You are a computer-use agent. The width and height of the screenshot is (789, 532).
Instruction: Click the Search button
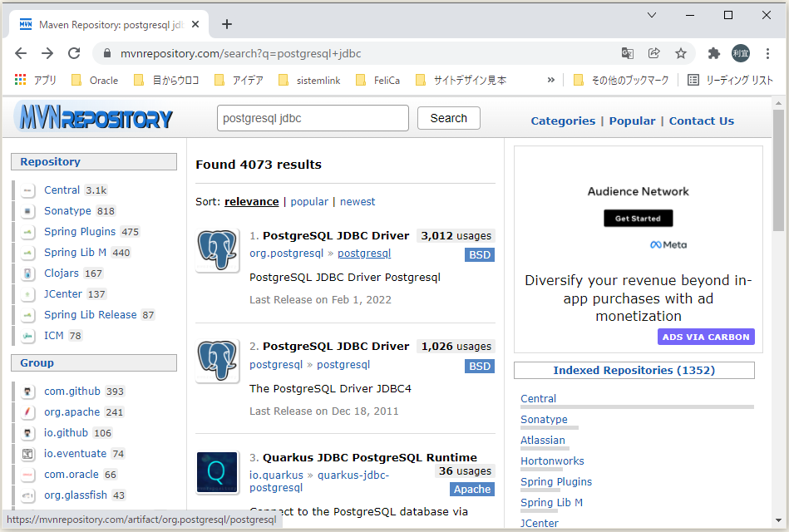coord(448,118)
